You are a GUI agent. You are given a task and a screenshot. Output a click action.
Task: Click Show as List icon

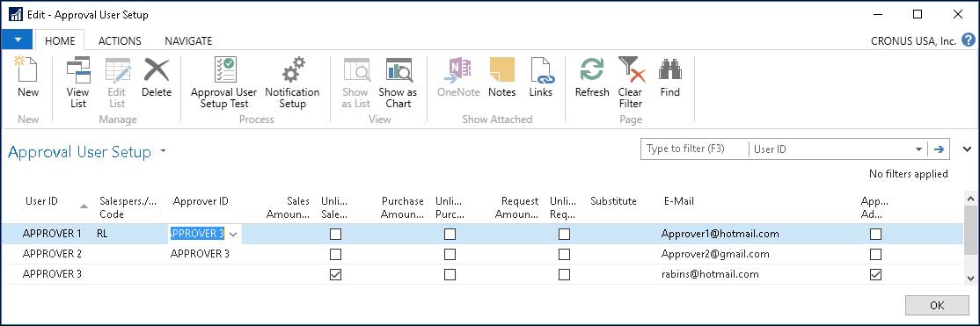coord(356,69)
